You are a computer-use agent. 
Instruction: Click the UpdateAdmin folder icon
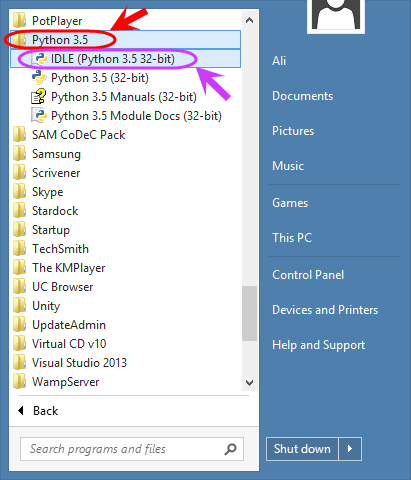[x=19, y=325]
